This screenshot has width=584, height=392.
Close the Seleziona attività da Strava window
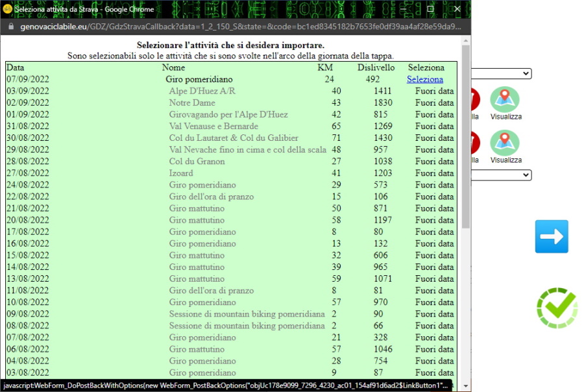coord(457,9)
